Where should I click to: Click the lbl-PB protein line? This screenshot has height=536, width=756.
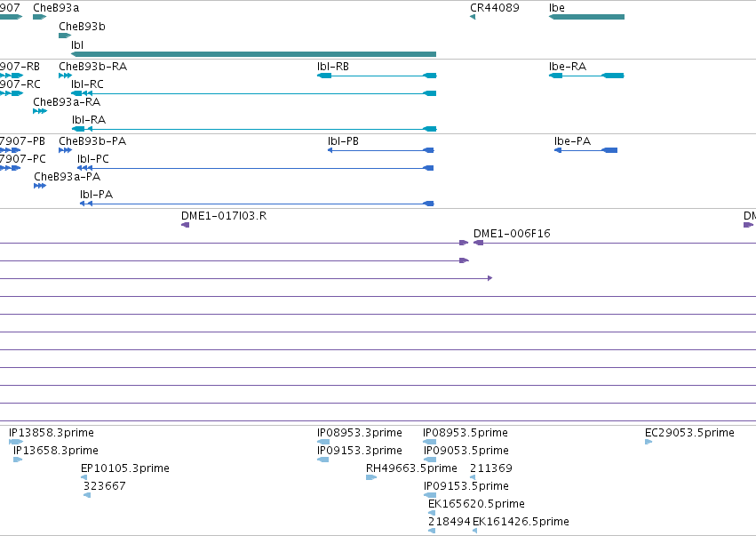coord(381,150)
